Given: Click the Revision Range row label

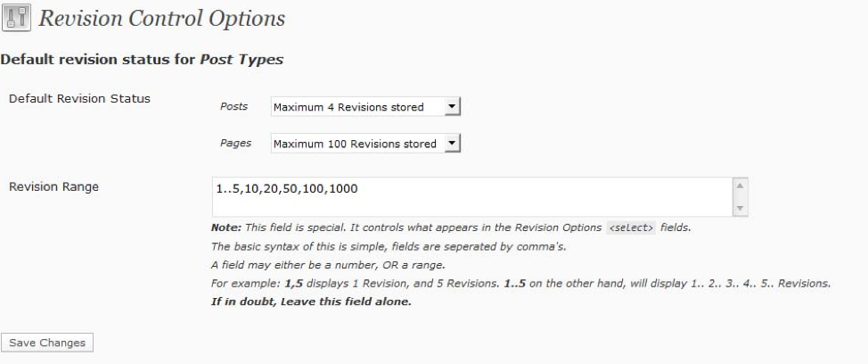Looking at the screenshot, I should click(53, 186).
